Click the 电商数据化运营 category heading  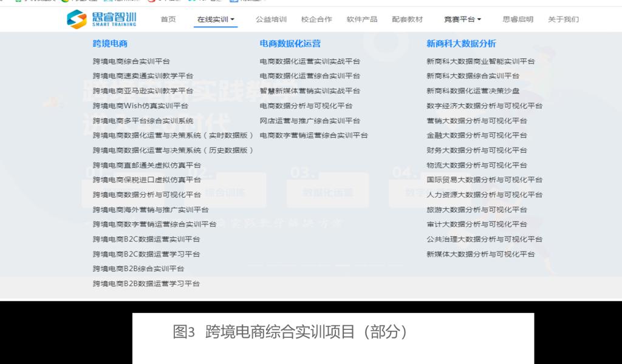point(290,44)
